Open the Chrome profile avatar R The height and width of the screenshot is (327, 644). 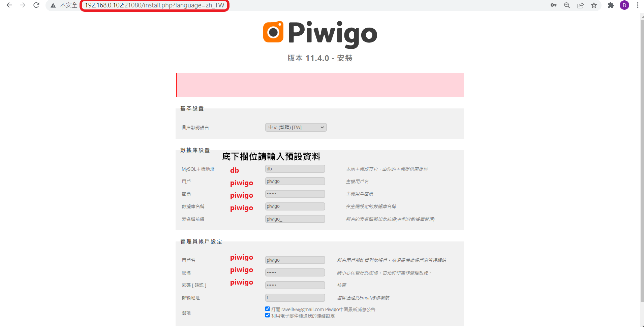click(x=624, y=5)
